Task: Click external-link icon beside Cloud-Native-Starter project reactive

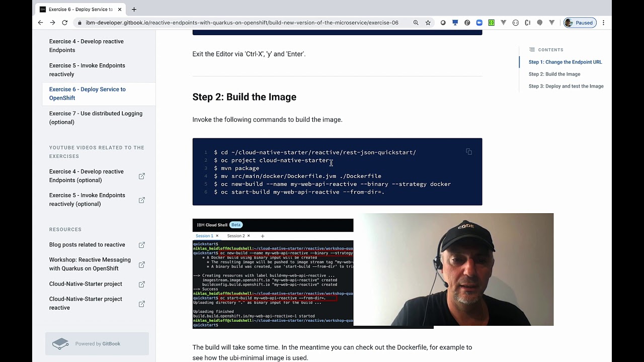Action: coord(142,304)
